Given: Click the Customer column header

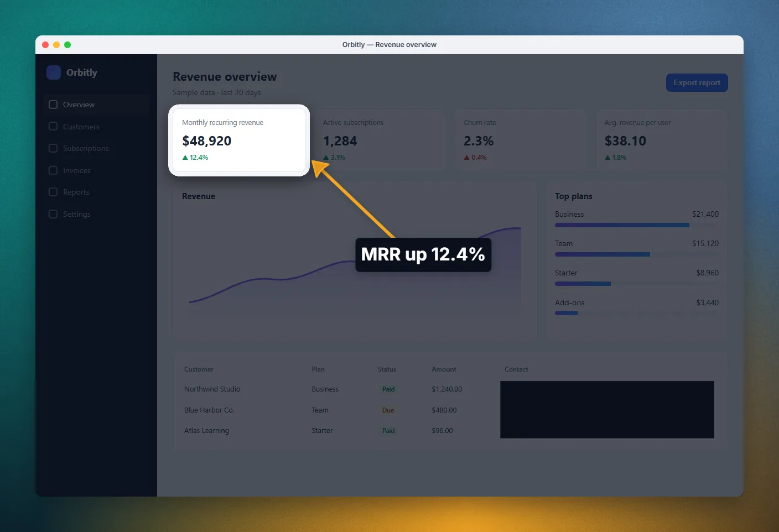Looking at the screenshot, I should pyautogui.click(x=199, y=369).
